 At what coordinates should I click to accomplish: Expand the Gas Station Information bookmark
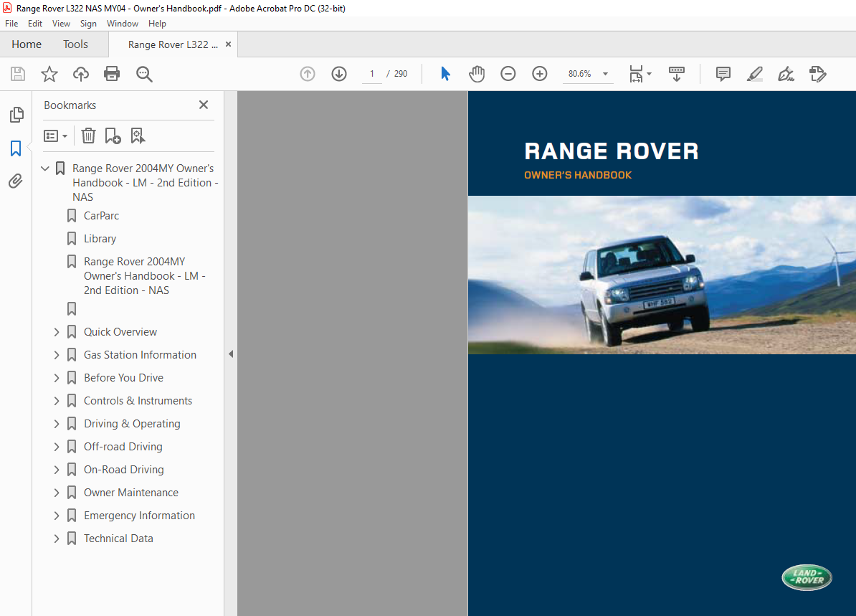(56, 355)
